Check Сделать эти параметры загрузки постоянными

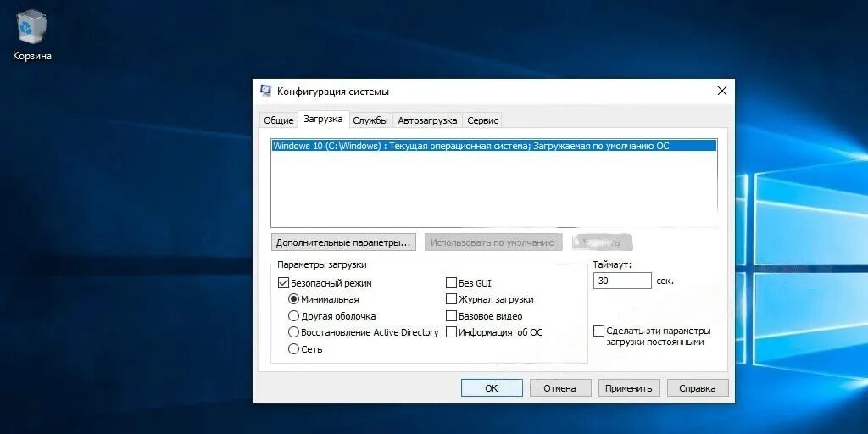(598, 331)
